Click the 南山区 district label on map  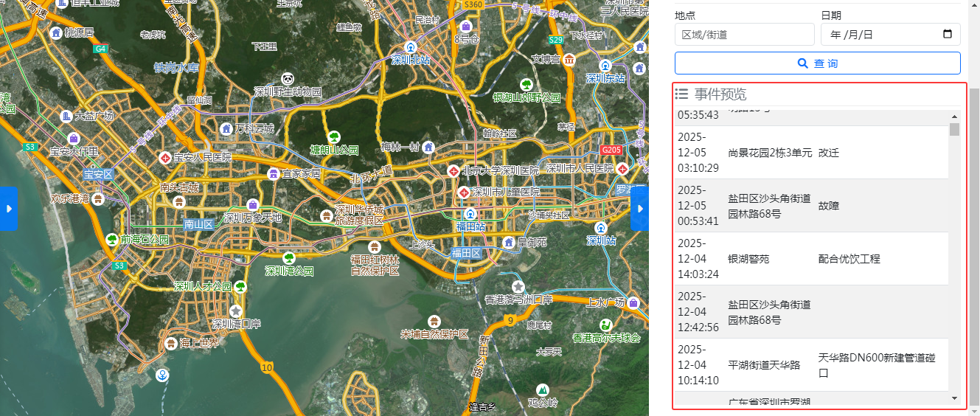(198, 223)
